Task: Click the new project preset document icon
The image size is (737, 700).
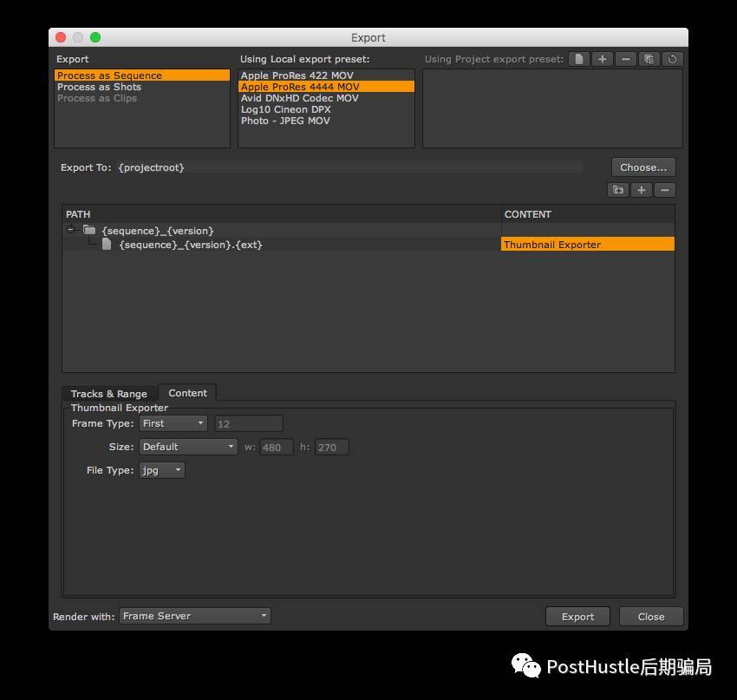Action: pos(578,59)
